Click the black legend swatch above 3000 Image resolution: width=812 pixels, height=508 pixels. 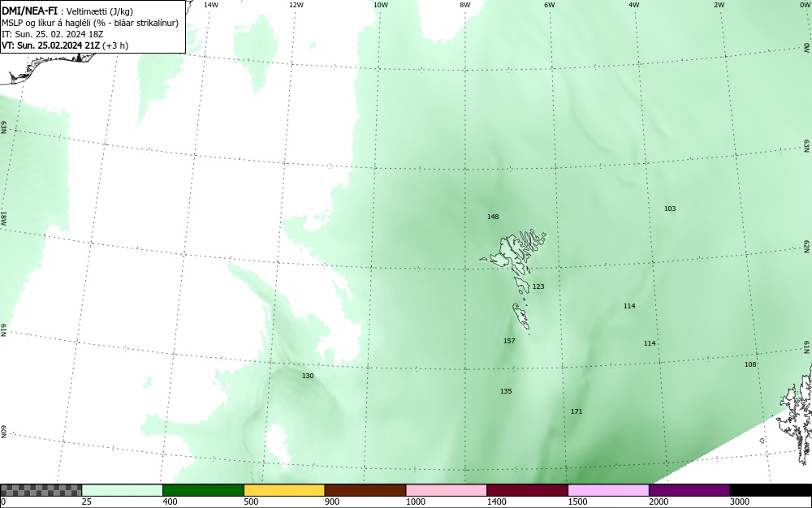coord(771,490)
